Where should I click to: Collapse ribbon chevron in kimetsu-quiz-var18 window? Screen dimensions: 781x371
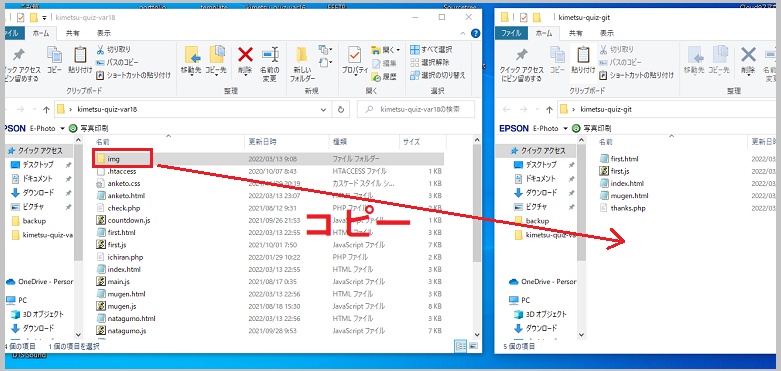tap(463, 33)
